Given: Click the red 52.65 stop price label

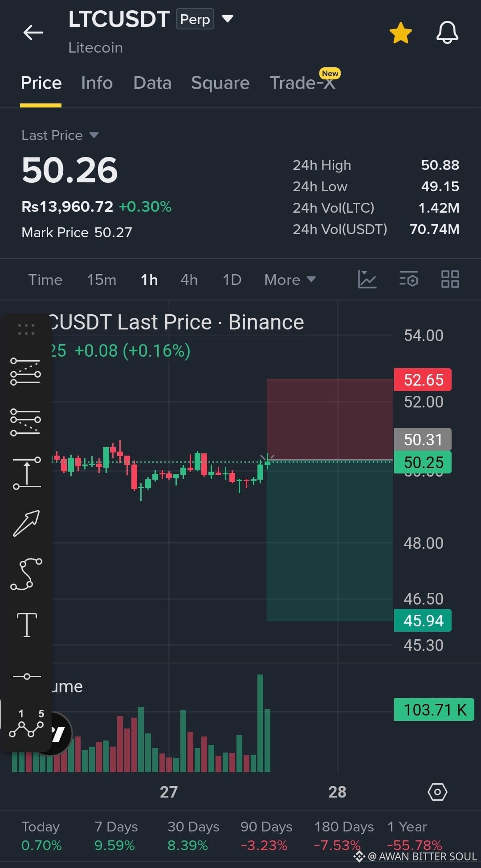Looking at the screenshot, I should pos(423,380).
